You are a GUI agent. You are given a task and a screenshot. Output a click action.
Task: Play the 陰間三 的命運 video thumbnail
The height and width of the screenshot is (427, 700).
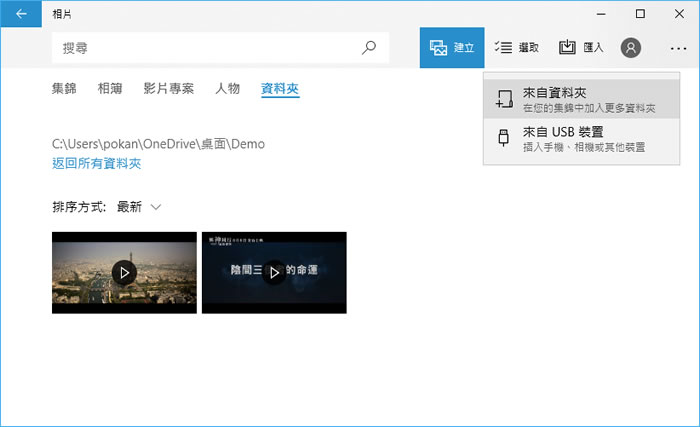(x=274, y=272)
